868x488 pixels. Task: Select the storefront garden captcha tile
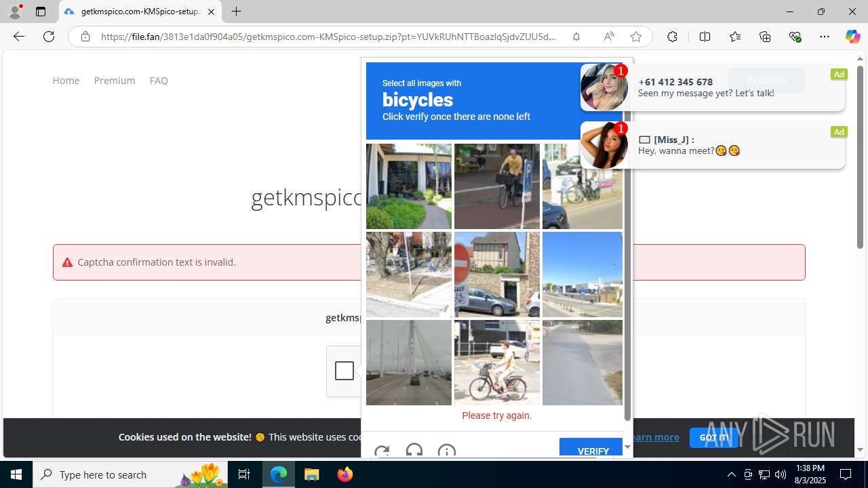(409, 186)
